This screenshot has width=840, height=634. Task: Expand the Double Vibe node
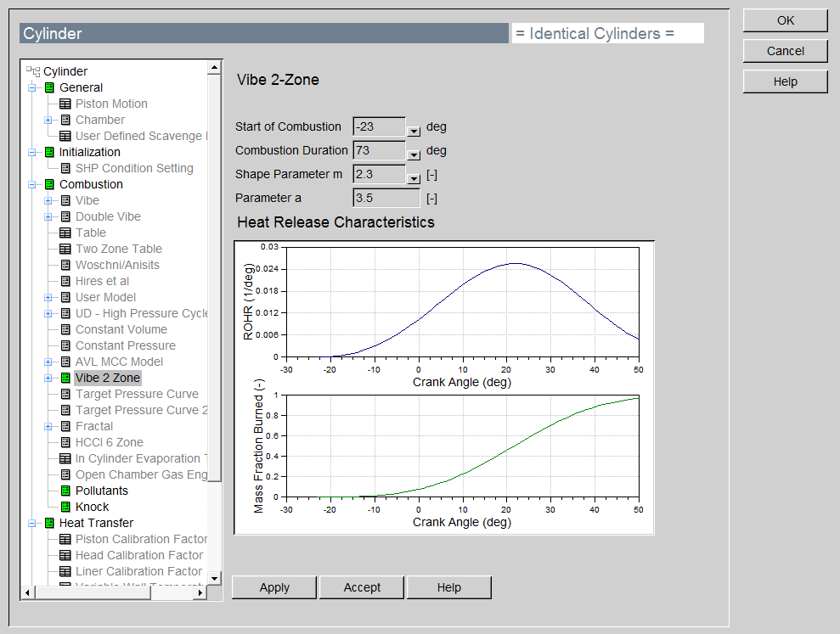click(x=48, y=217)
